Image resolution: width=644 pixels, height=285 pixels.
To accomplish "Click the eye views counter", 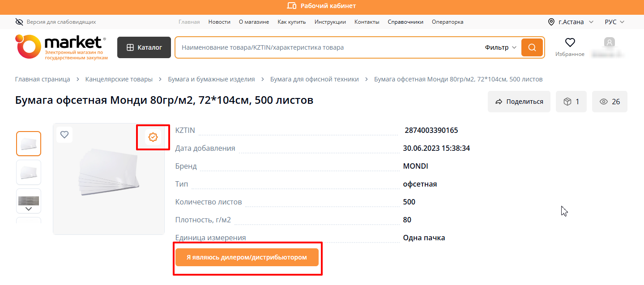I will (610, 102).
